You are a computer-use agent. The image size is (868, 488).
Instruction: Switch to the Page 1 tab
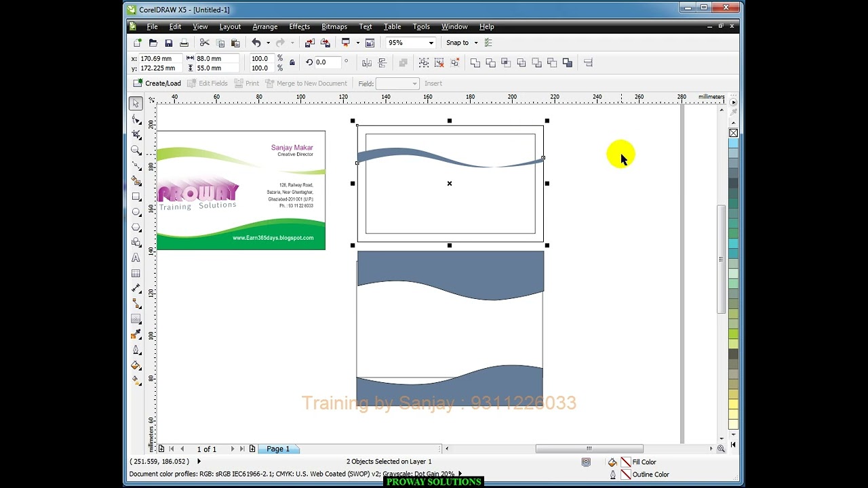(278, 449)
